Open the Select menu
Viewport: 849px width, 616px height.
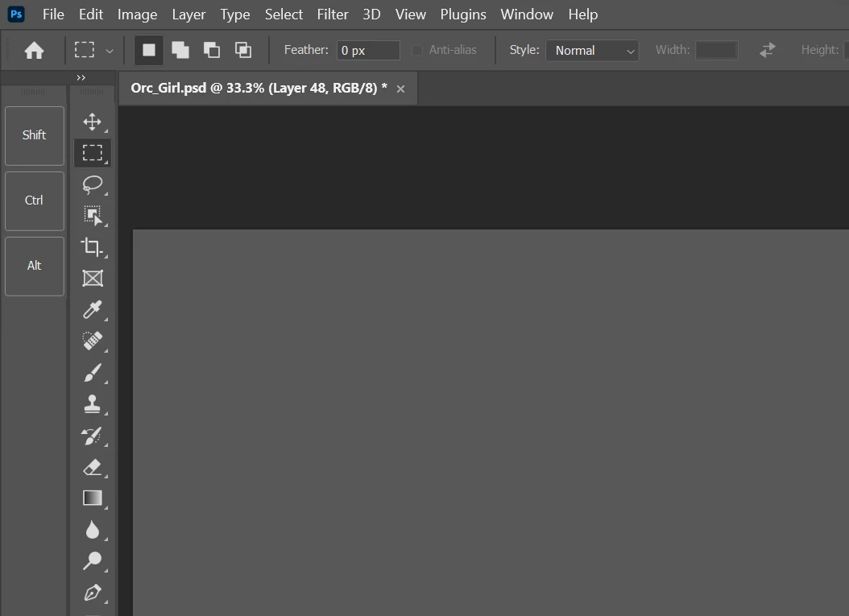click(x=284, y=14)
